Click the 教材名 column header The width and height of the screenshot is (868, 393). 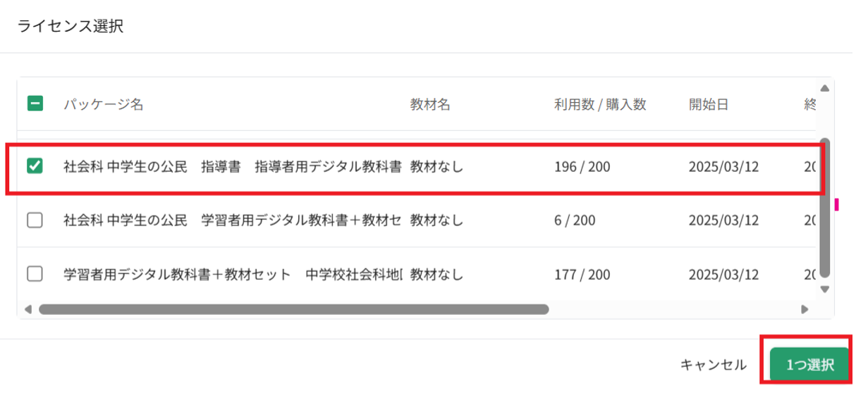(430, 105)
